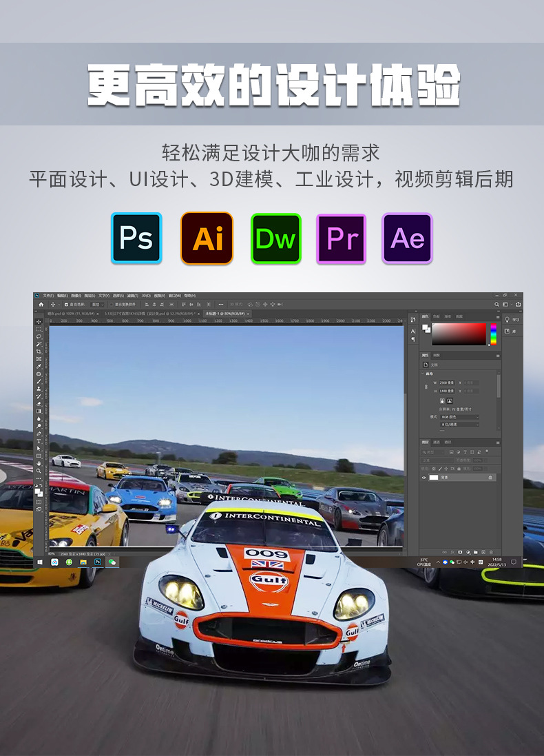Open the auto-select 图层 dropdown
Viewport: 544px width, 756px height.
(97, 305)
